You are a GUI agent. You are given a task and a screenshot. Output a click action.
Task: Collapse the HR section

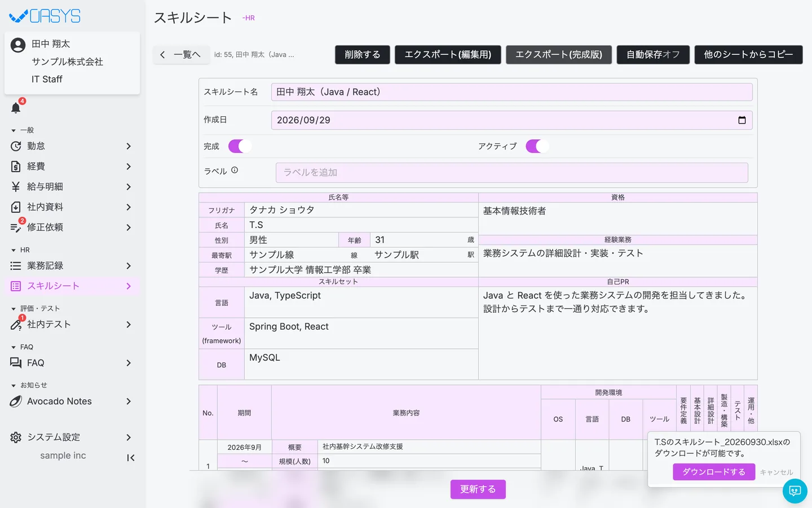click(x=20, y=250)
